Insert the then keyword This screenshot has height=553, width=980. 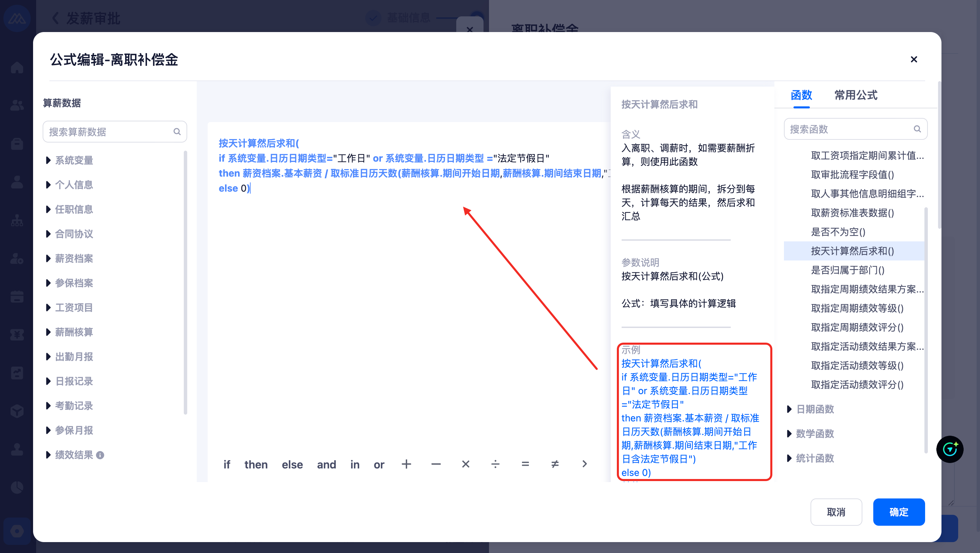tap(256, 464)
